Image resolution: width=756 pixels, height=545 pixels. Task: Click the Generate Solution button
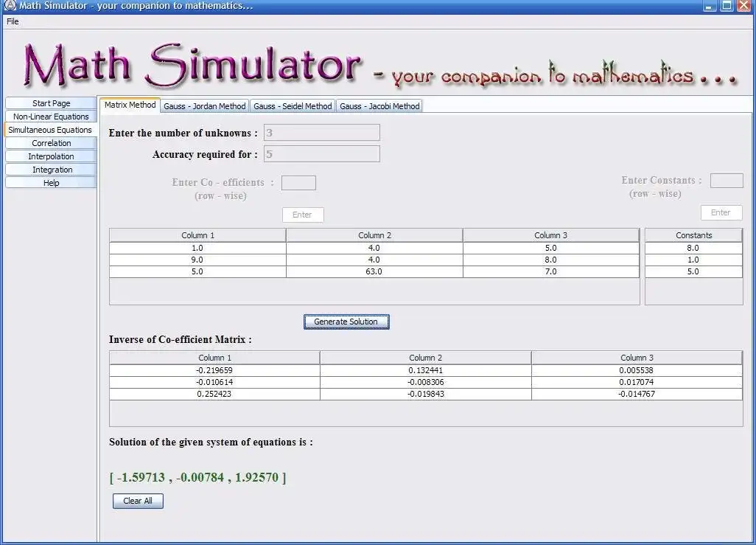pyautogui.click(x=346, y=322)
